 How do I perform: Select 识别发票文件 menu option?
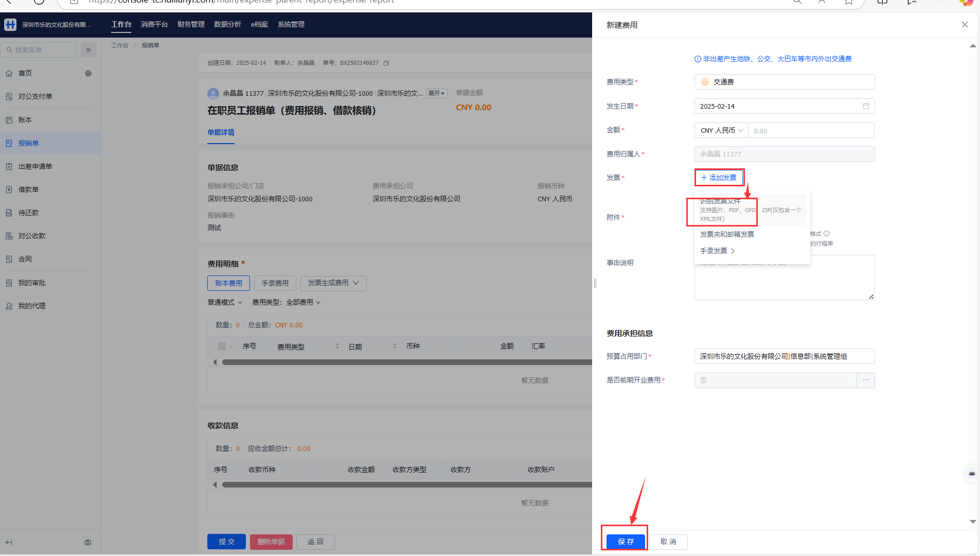(x=751, y=210)
